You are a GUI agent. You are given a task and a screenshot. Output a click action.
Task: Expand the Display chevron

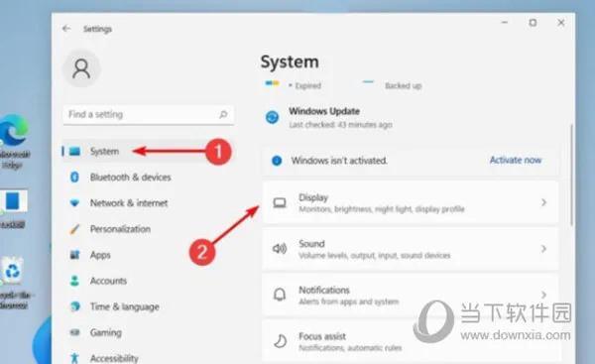coord(543,202)
